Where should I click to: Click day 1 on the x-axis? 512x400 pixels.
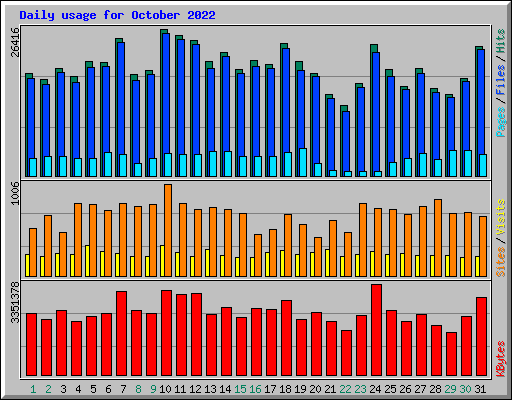pyautogui.click(x=33, y=389)
